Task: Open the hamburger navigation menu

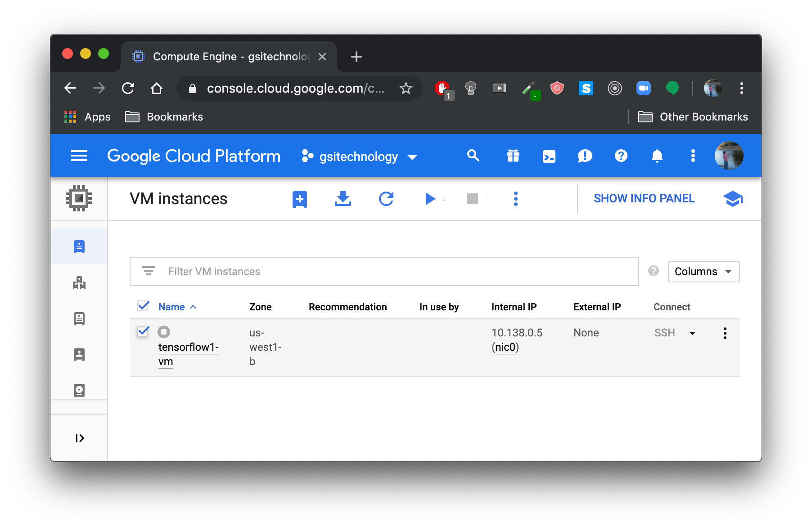Action: click(79, 156)
